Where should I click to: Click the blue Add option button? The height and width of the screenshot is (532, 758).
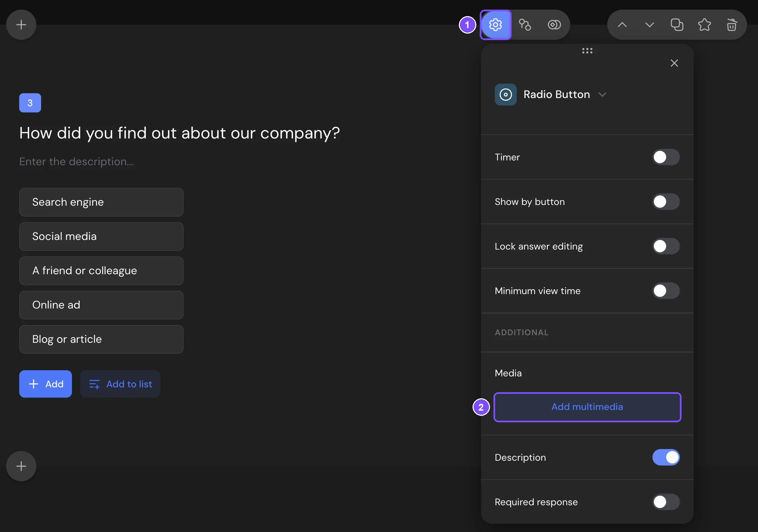click(46, 384)
